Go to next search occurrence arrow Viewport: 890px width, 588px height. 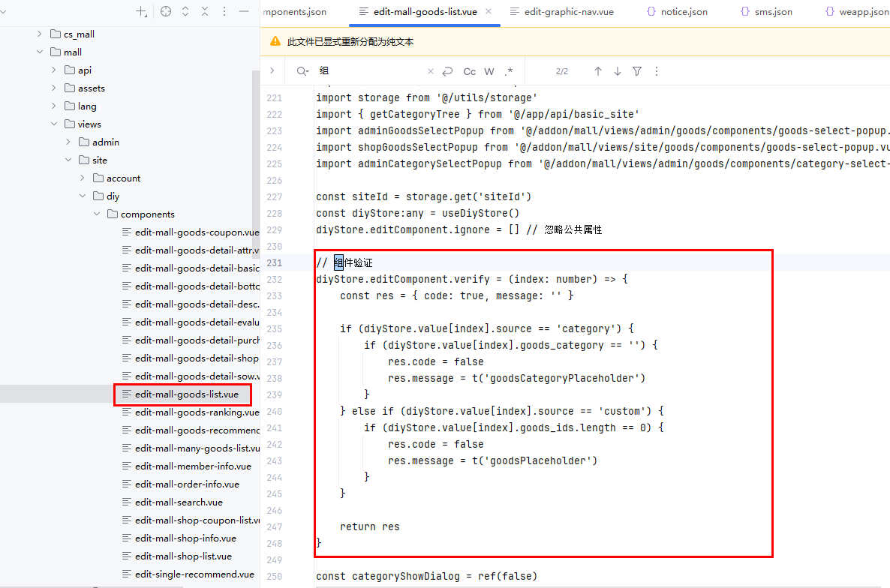coord(618,71)
